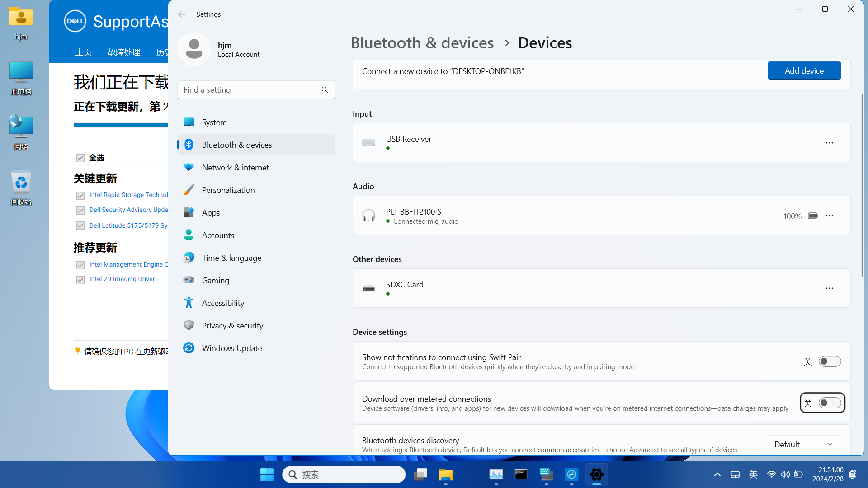The width and height of the screenshot is (868, 488).
Task: Open the SupportAssist taskbar icon
Action: point(571,474)
